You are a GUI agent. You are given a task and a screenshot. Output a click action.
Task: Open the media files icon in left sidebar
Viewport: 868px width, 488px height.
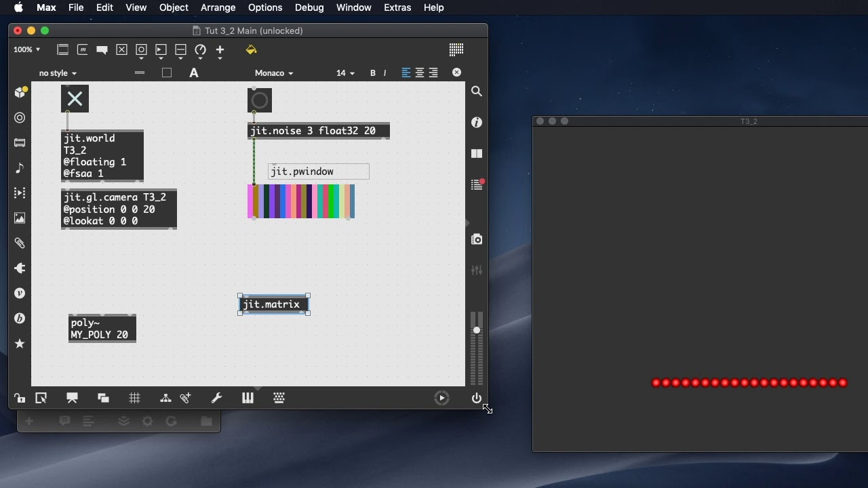pyautogui.click(x=20, y=143)
